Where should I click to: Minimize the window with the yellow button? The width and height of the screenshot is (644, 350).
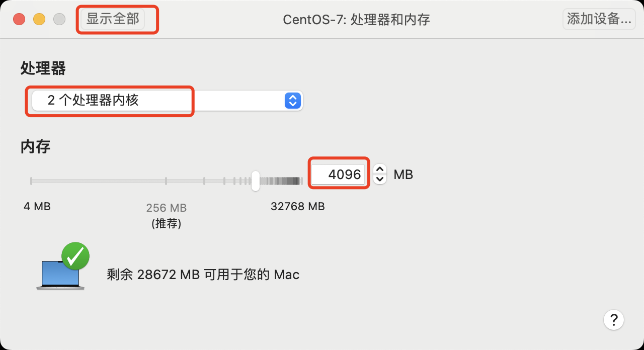click(39, 19)
